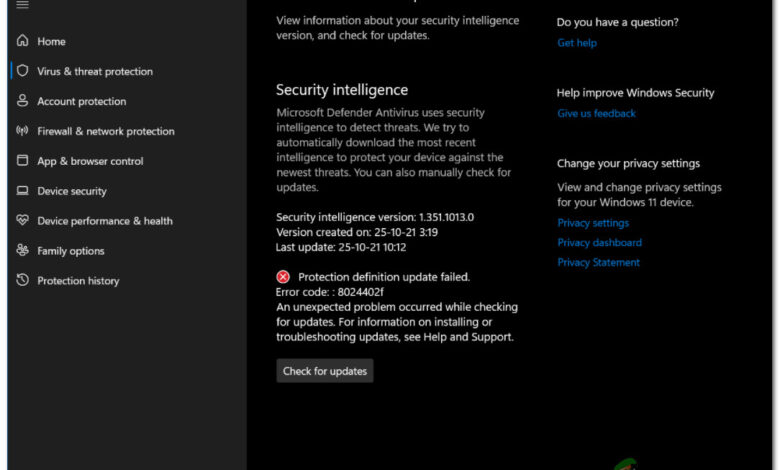Select the Account protection person icon
Screen dimensions: 780x470
[23, 101]
